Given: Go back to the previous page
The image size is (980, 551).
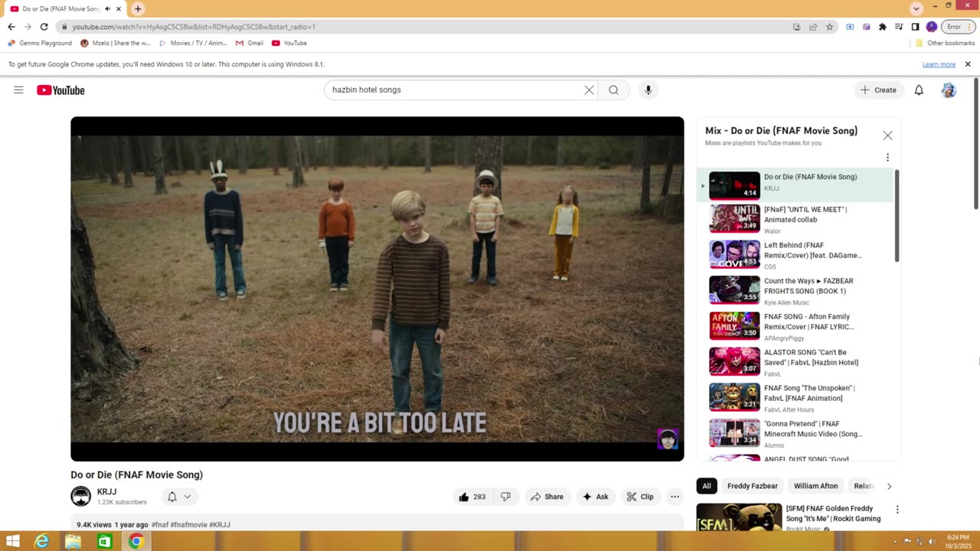Looking at the screenshot, I should (x=11, y=27).
